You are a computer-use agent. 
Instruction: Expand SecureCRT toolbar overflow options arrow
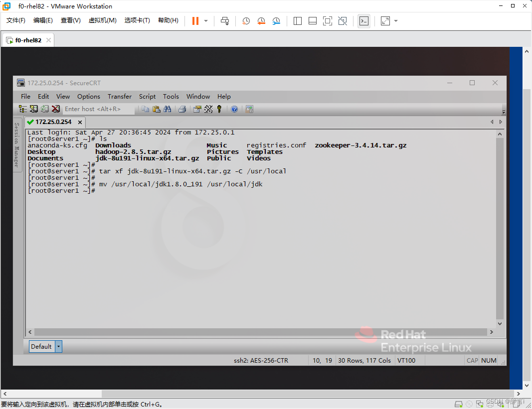click(504, 112)
